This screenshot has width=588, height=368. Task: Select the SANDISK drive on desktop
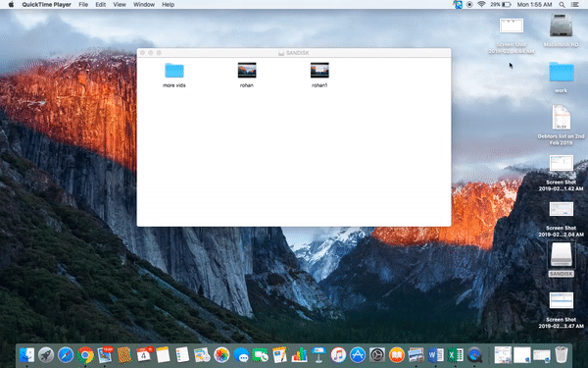(561, 254)
